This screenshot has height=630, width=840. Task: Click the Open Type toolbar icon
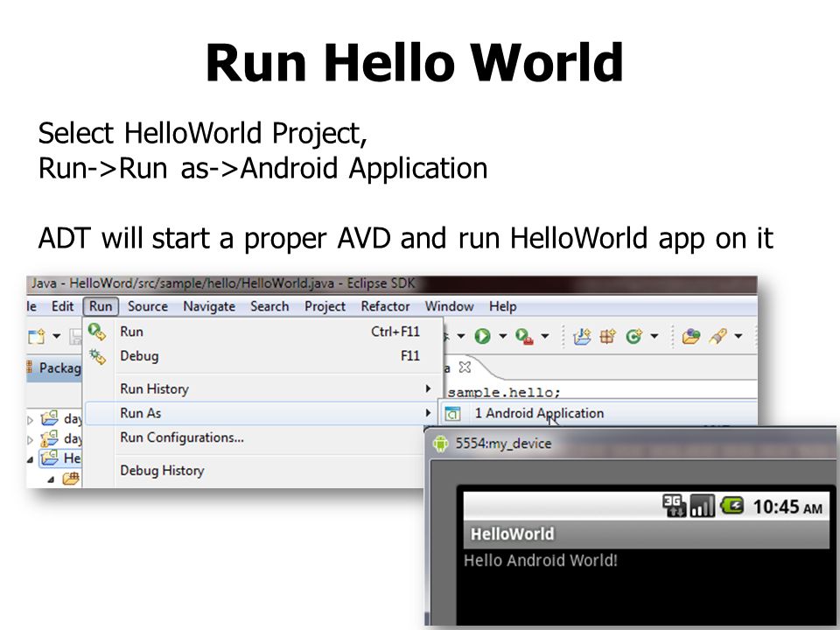click(691, 336)
